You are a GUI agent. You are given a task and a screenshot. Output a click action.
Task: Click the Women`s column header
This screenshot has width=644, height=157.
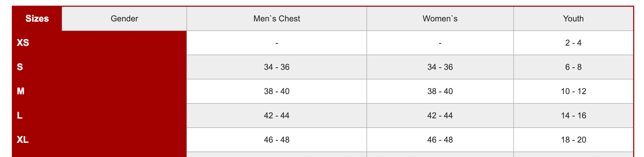pos(440,19)
